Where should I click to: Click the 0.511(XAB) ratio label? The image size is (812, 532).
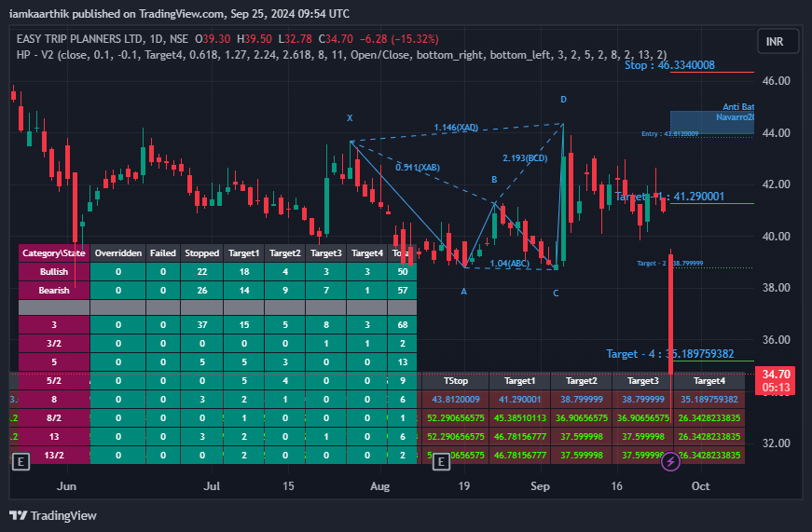tap(418, 168)
